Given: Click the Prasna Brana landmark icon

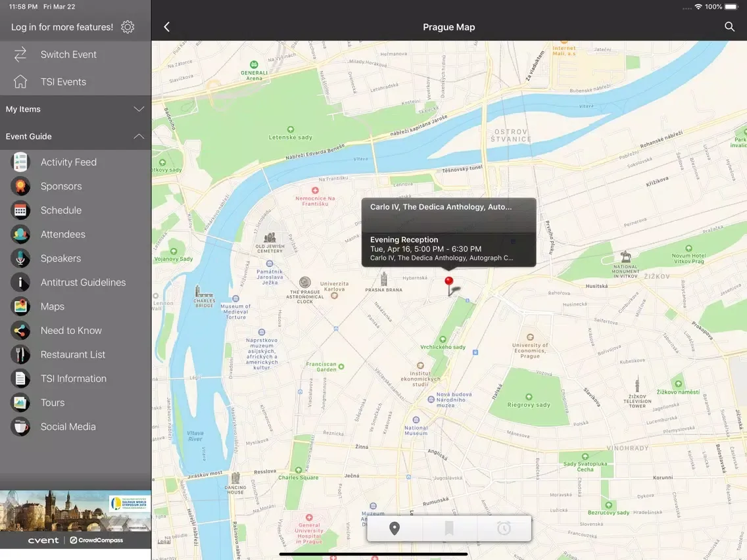Looking at the screenshot, I should (383, 279).
